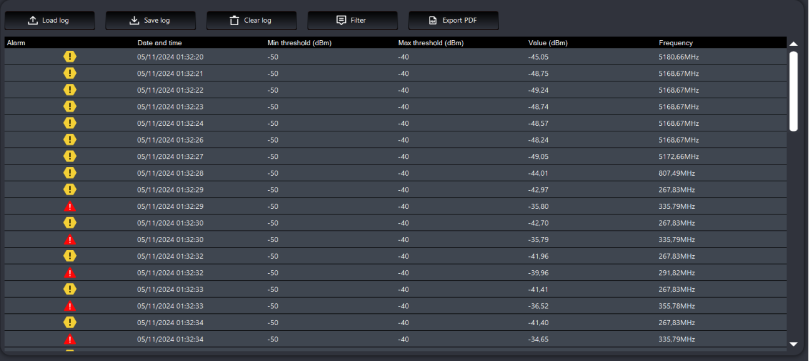Click yellow warning icon for 01:32:20 row

(x=70, y=57)
